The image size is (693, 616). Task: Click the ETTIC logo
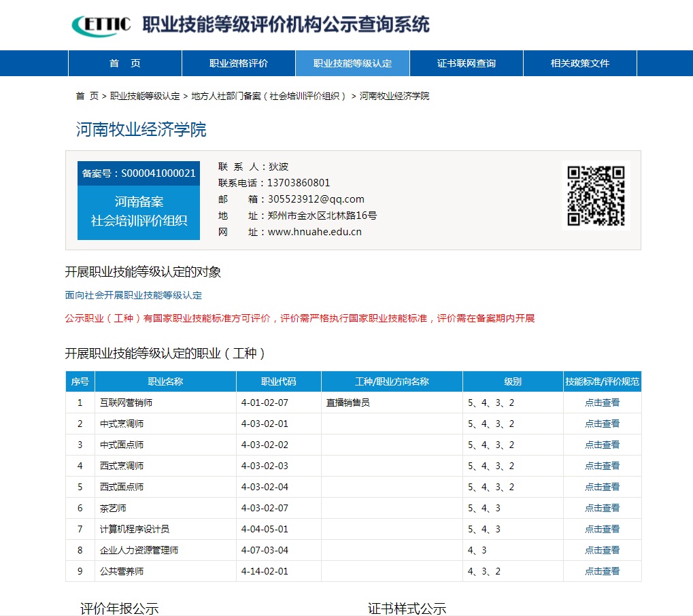tap(101, 25)
